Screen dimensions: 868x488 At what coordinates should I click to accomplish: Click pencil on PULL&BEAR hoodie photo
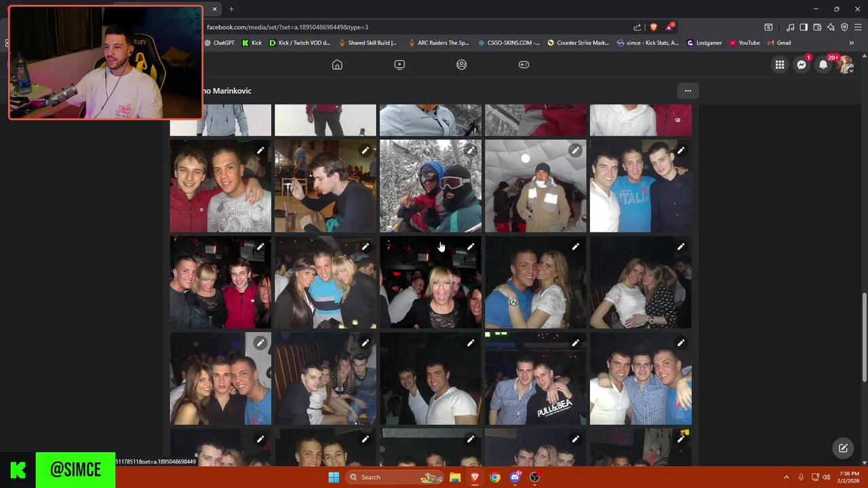pyautogui.click(x=576, y=343)
